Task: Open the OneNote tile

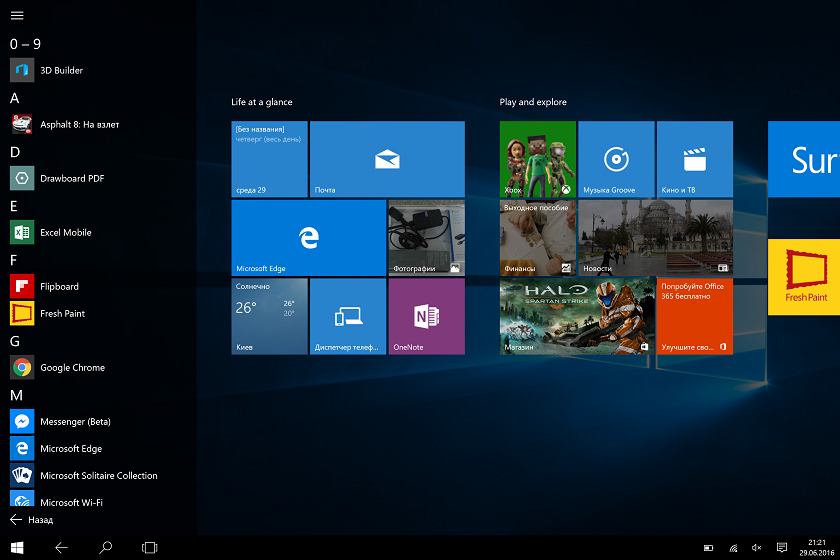Action: 427,317
